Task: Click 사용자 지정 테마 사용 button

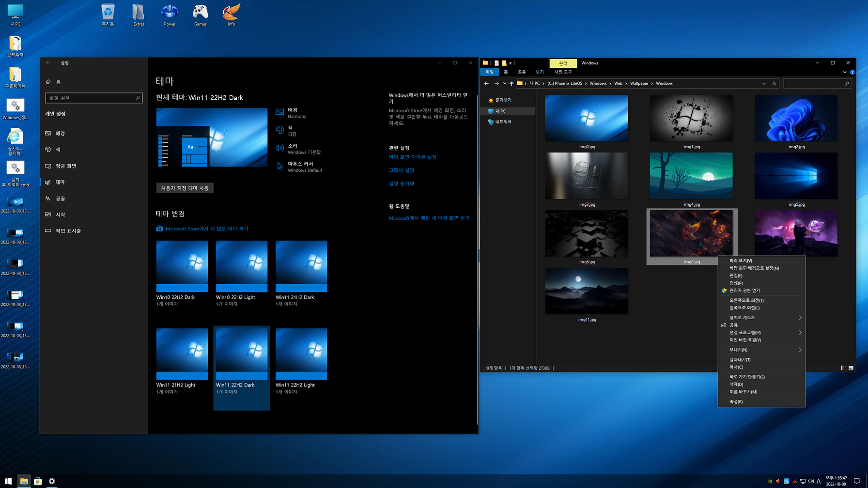Action: [185, 188]
